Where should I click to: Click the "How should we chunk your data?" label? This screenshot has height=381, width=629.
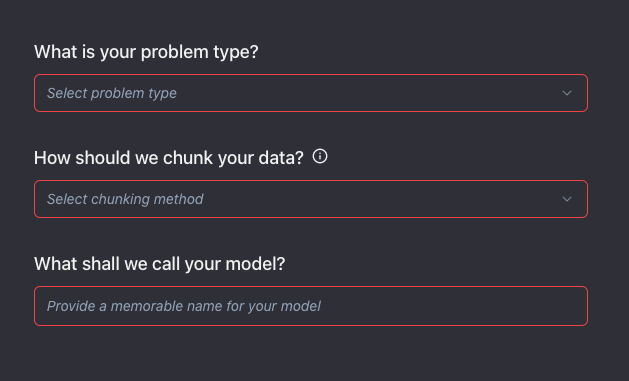[169, 158]
